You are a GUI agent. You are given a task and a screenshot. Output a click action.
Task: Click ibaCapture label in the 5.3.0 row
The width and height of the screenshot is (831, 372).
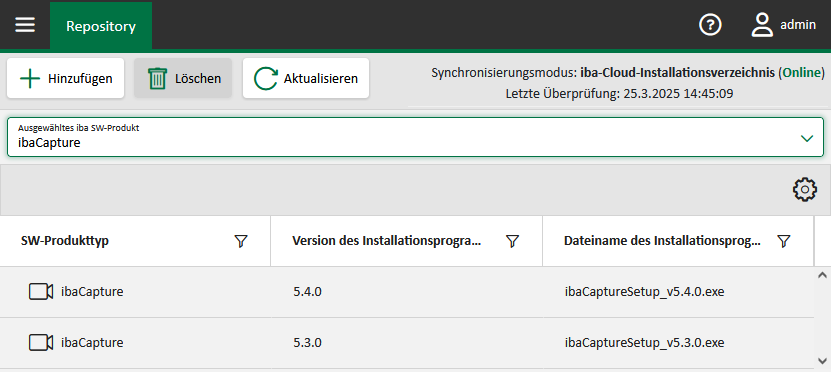pos(92,343)
